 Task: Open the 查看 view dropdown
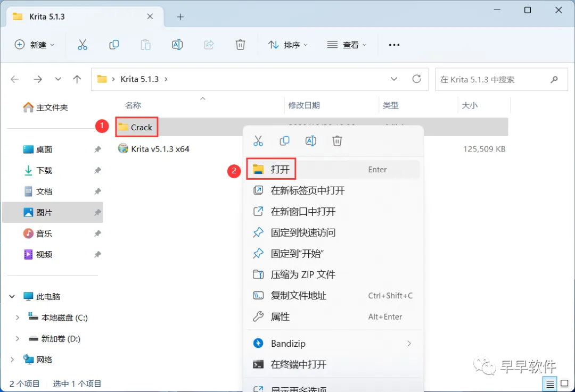[347, 45]
